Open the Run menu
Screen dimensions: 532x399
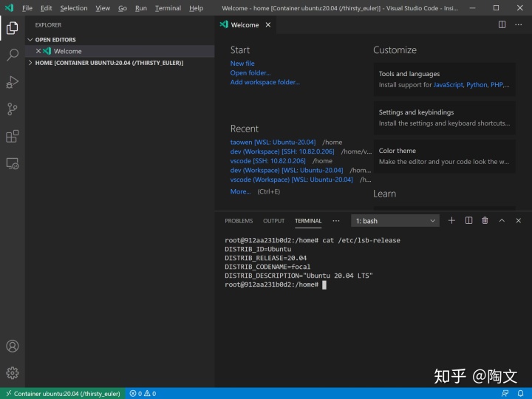141,8
